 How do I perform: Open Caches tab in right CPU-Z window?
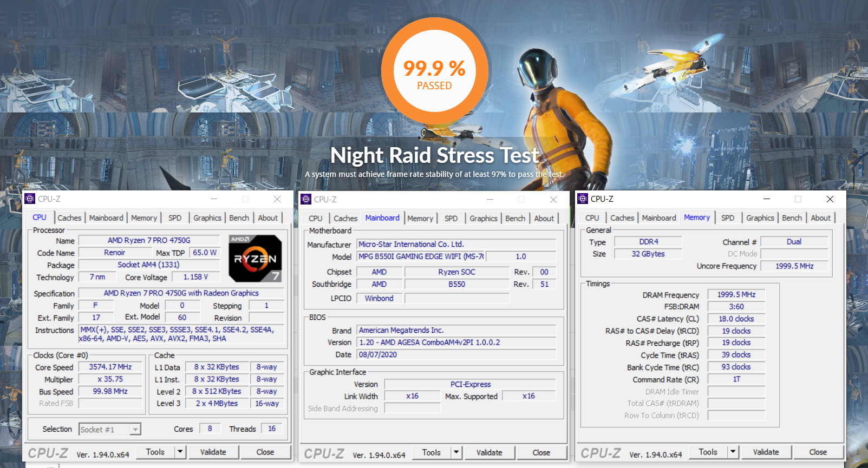pyautogui.click(x=622, y=218)
